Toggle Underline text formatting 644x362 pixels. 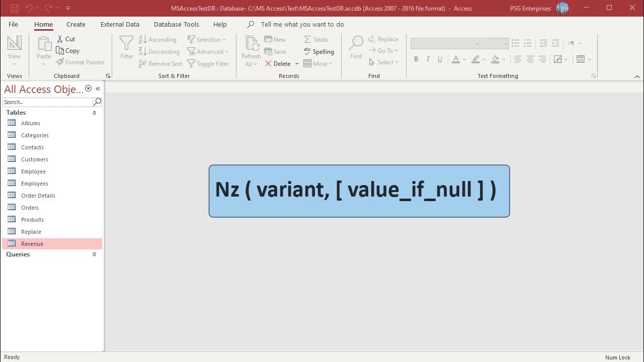pyautogui.click(x=440, y=59)
